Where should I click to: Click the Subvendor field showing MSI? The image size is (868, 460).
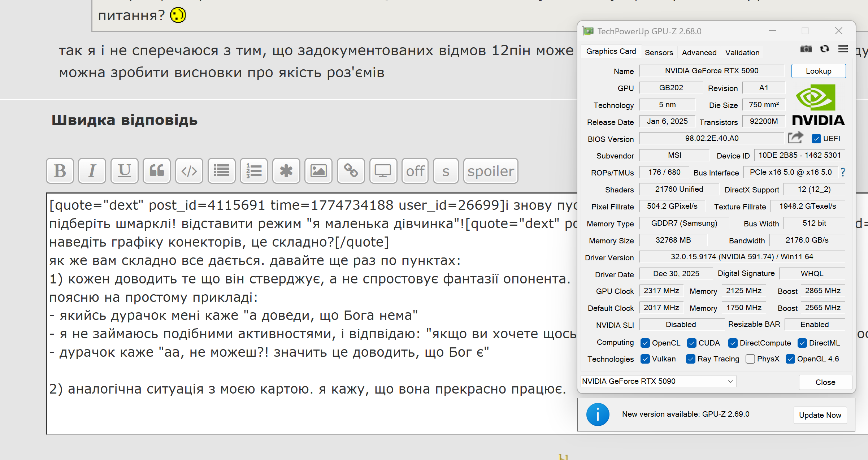pyautogui.click(x=674, y=155)
